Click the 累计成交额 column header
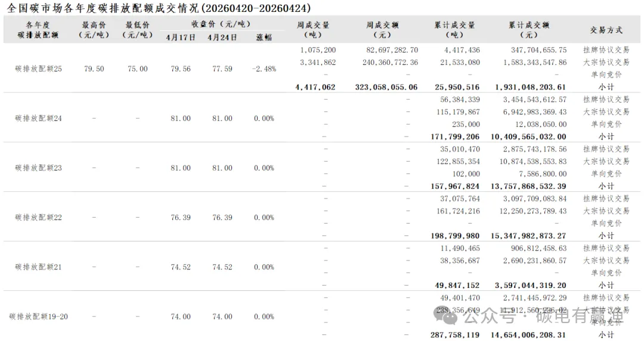The width and height of the screenshot is (644, 341). pyautogui.click(x=528, y=30)
